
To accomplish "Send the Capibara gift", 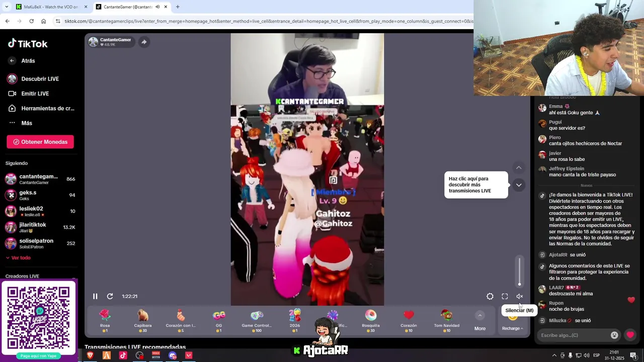I will click(143, 320).
